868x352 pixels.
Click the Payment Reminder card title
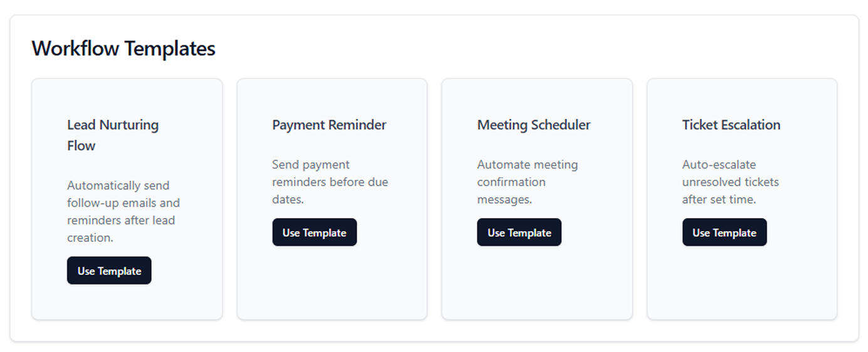[329, 125]
